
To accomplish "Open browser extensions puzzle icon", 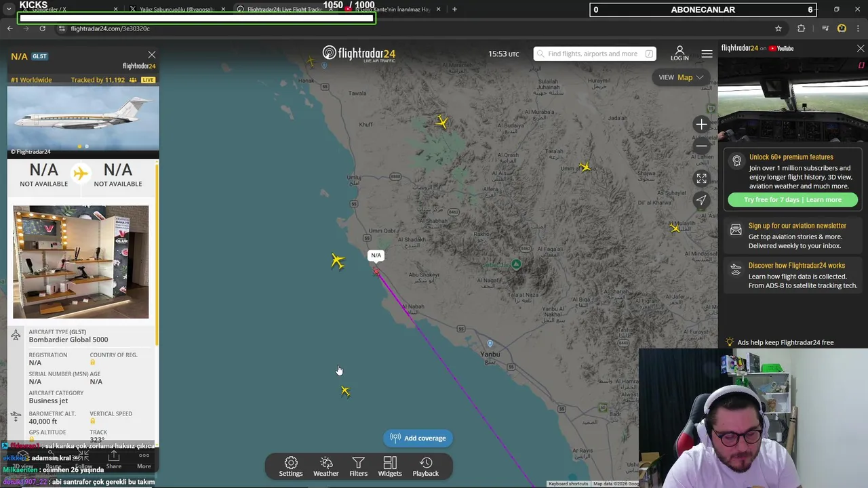I will pos(801,28).
